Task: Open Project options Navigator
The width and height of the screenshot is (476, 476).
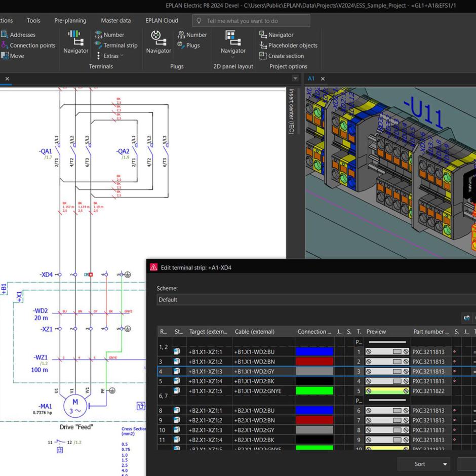Action: coord(276,34)
